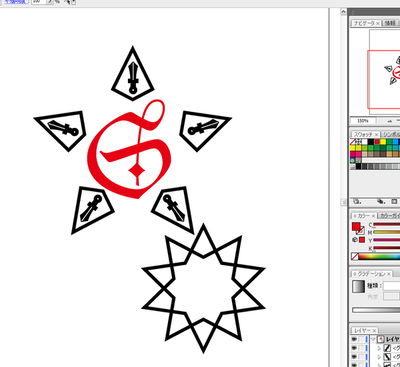
Task: Hide the first sublayer group under レイヤー
Action: (354, 348)
